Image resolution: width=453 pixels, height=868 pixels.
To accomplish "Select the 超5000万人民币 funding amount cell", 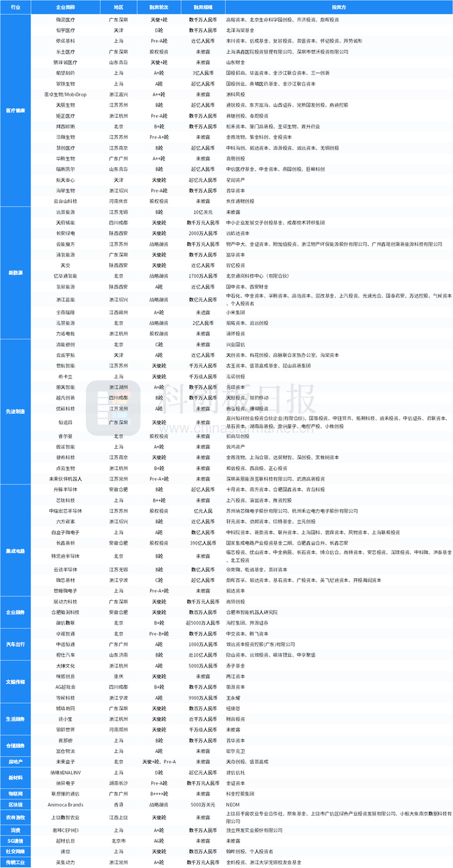I will (x=204, y=622).
